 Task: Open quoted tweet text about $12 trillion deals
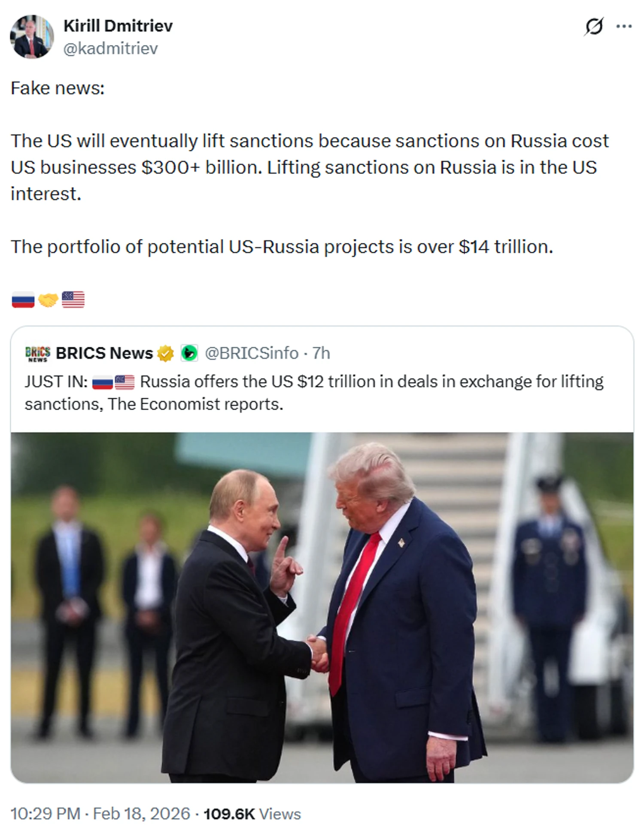click(314, 393)
